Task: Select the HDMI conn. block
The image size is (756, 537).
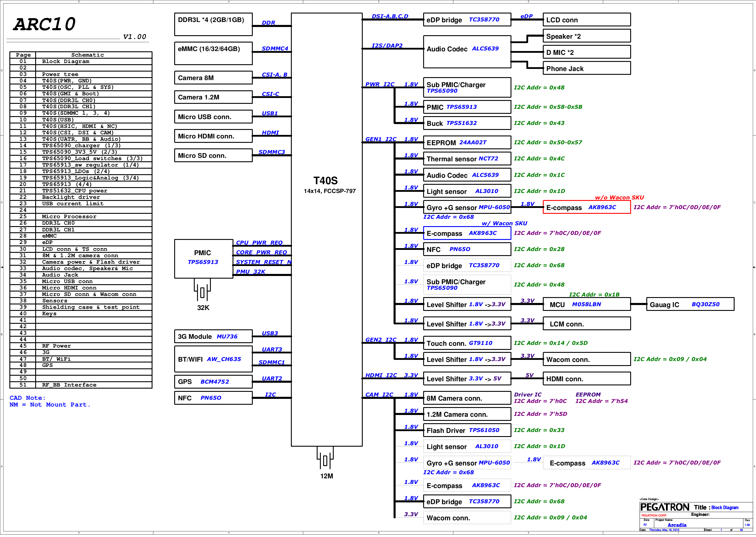Action: pyautogui.click(x=587, y=379)
